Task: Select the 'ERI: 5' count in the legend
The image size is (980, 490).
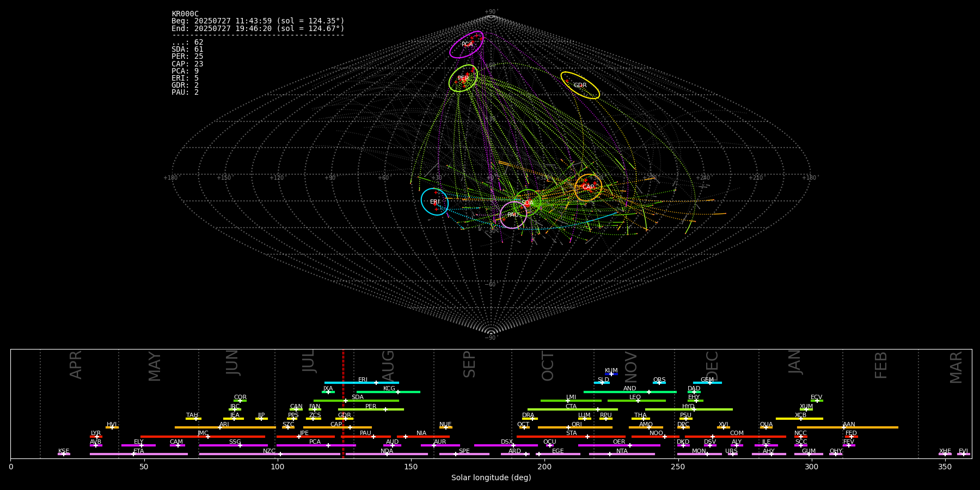Action: coord(185,78)
